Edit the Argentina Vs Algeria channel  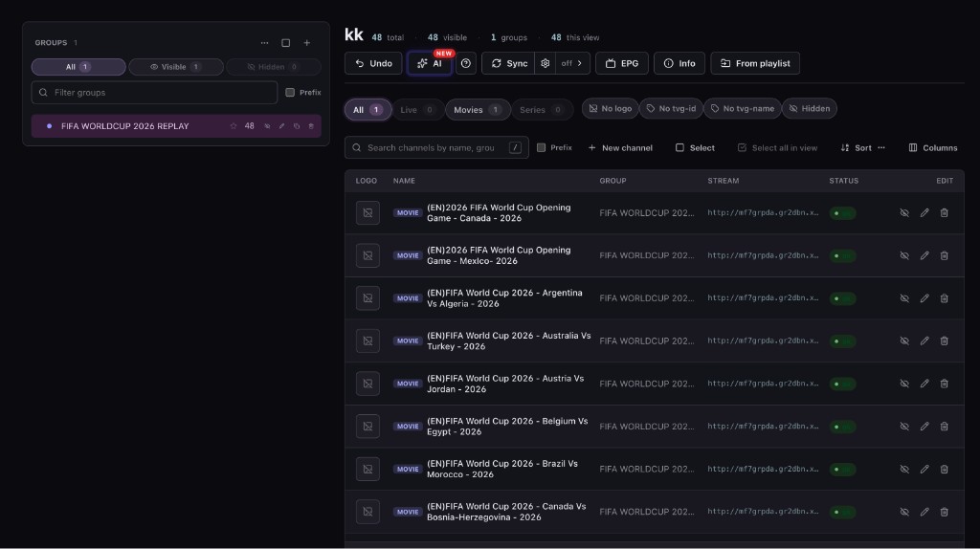924,298
